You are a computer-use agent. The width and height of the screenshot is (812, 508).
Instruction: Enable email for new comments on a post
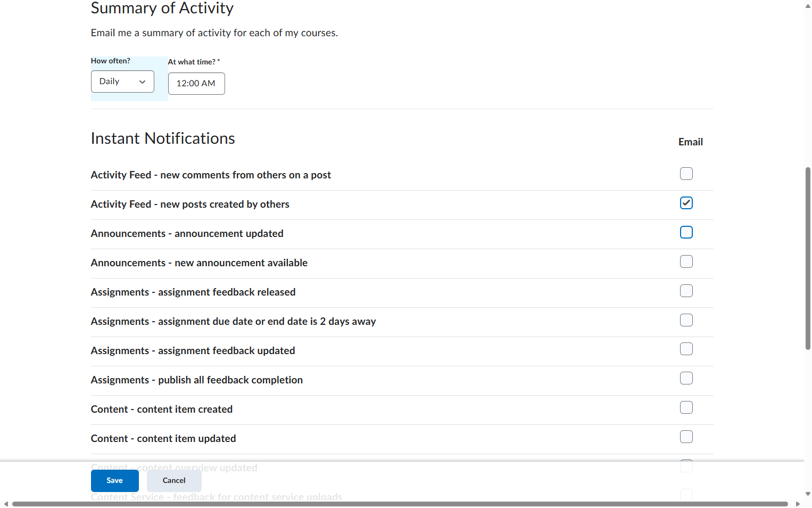pos(686,174)
